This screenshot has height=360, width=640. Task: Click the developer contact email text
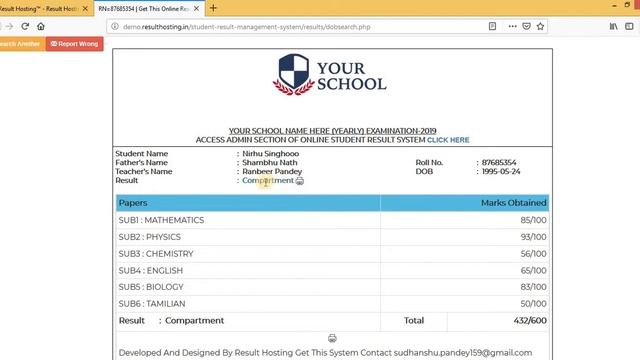coord(463,353)
